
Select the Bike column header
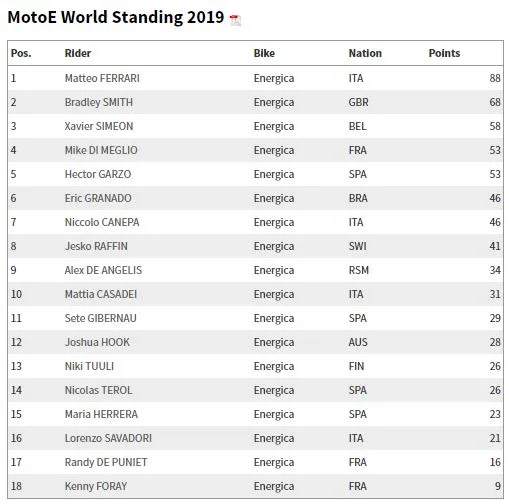[264, 53]
